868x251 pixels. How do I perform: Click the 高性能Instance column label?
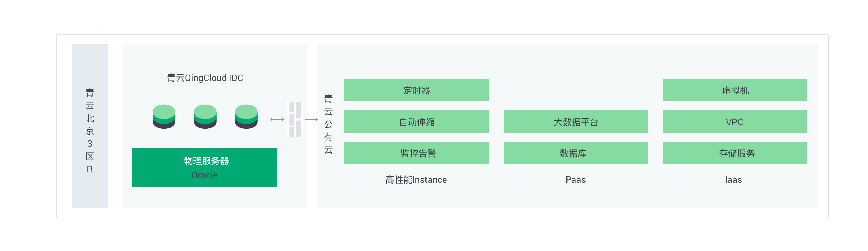click(416, 180)
